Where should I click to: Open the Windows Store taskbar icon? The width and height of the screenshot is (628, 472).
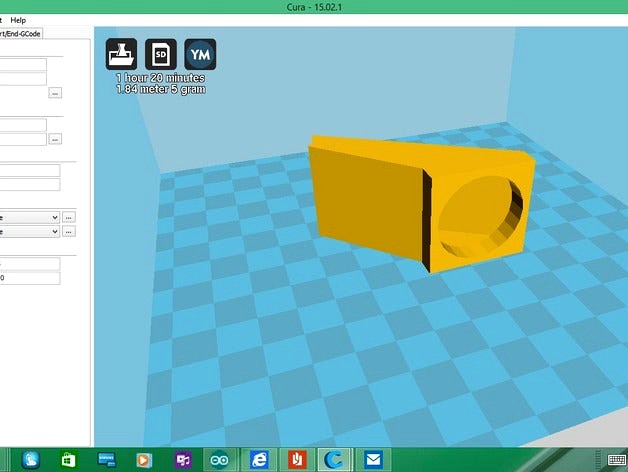(68, 459)
